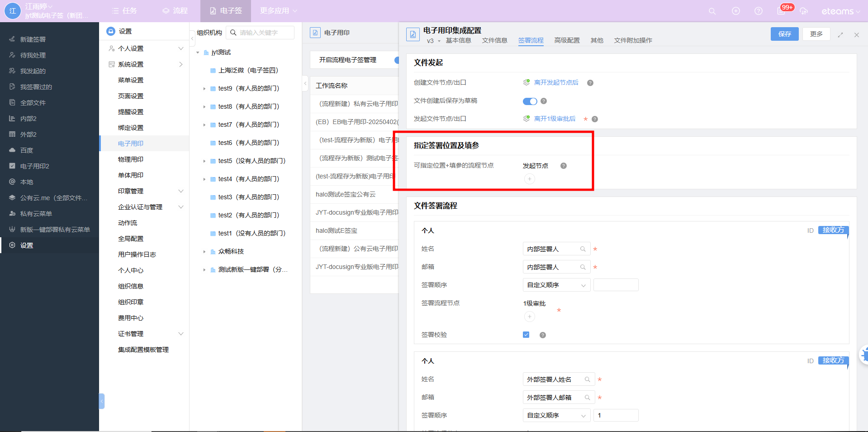Open notifications icon with 99+ badge
868x432 pixels.
pos(782,11)
